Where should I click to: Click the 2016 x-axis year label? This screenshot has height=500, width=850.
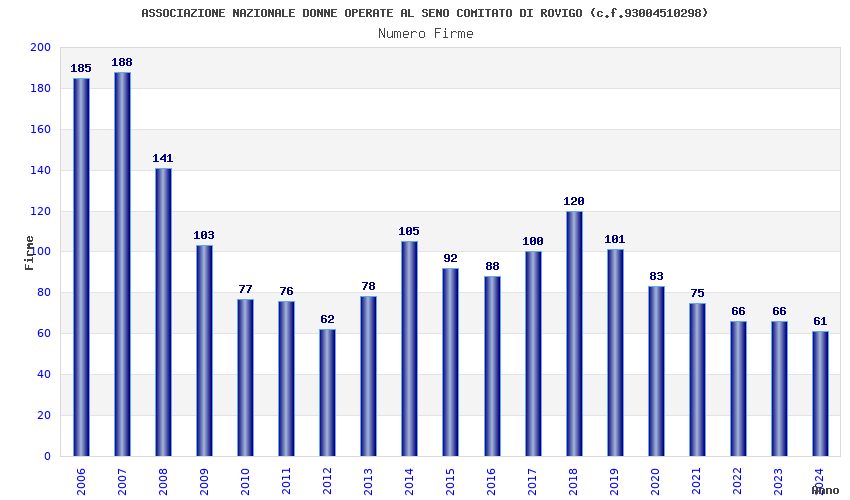click(492, 482)
